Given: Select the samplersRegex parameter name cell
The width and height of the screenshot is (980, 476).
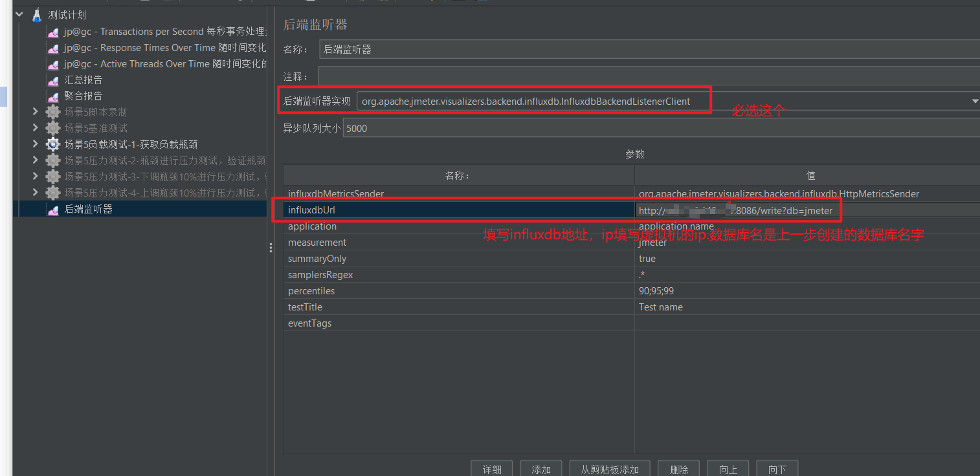Looking at the screenshot, I should coord(459,275).
